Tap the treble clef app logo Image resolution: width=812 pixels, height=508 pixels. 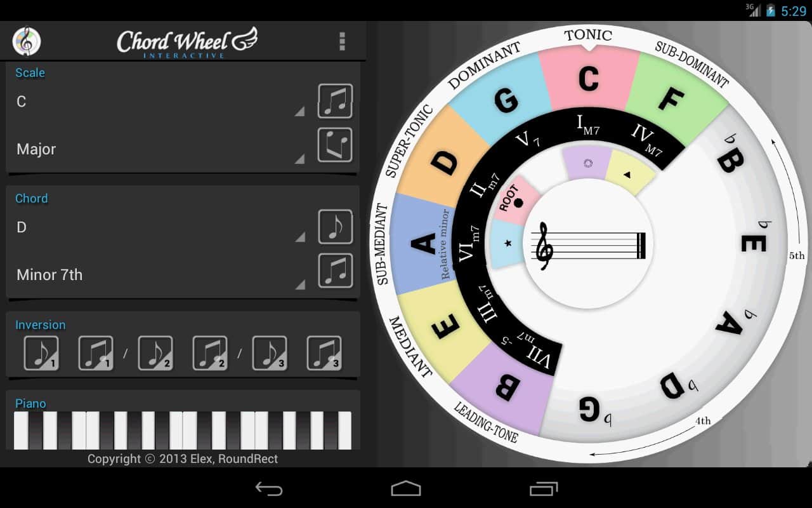click(x=27, y=41)
